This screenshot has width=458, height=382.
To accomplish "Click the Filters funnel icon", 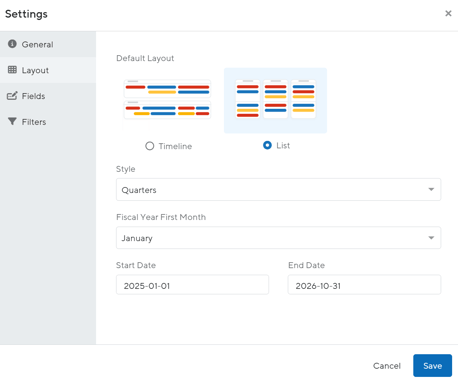I will [x=12, y=121].
